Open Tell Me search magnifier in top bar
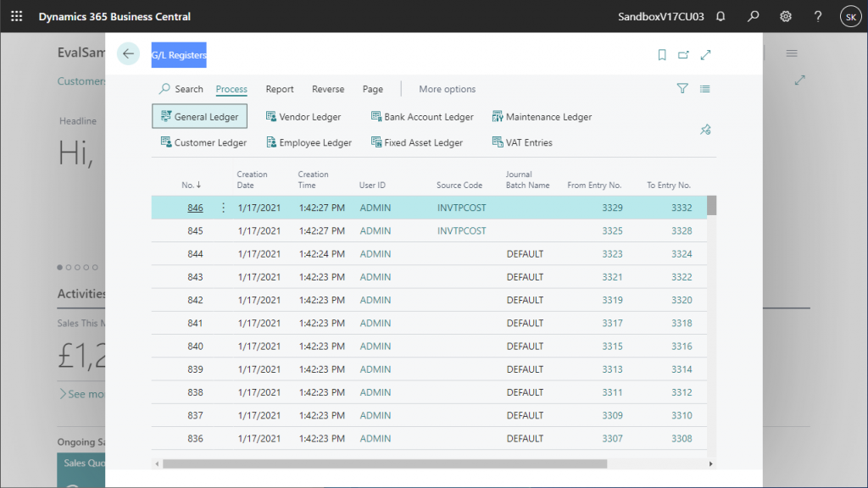 click(x=753, y=16)
